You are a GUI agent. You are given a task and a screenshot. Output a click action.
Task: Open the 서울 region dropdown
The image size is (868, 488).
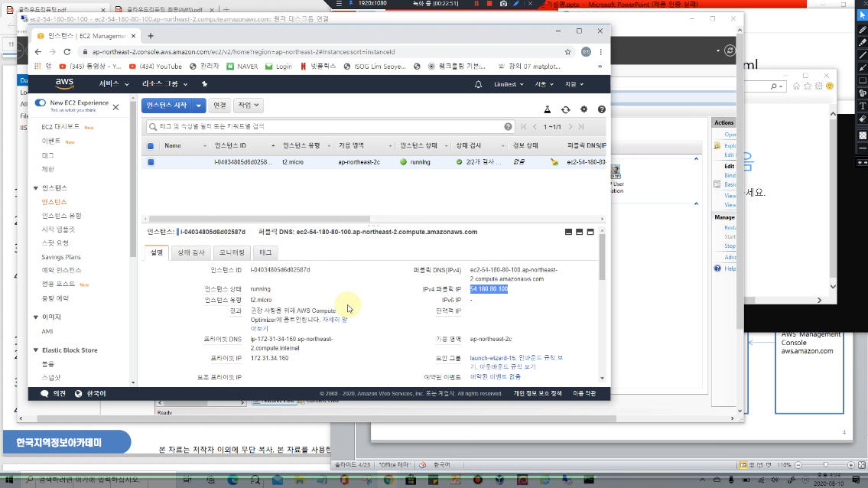544,84
